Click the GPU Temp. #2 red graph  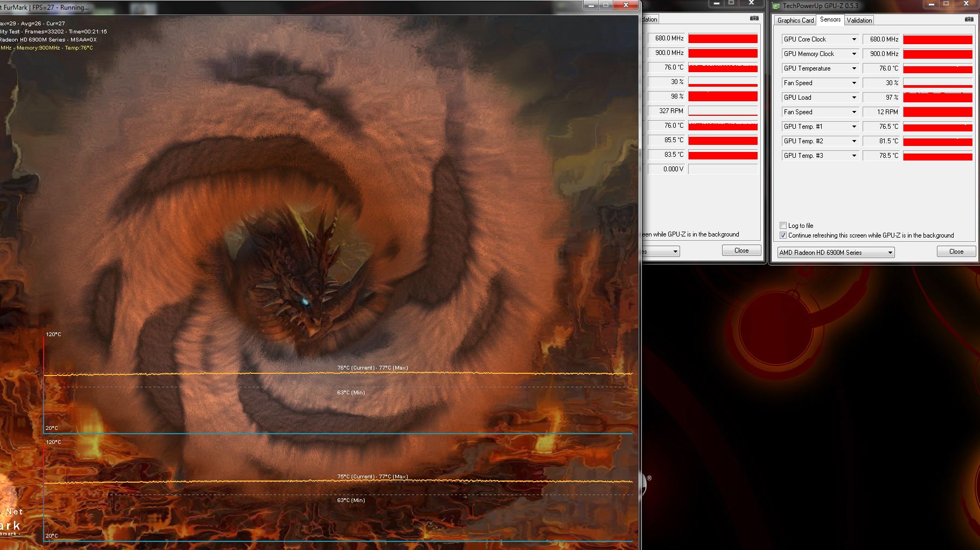pyautogui.click(x=937, y=141)
